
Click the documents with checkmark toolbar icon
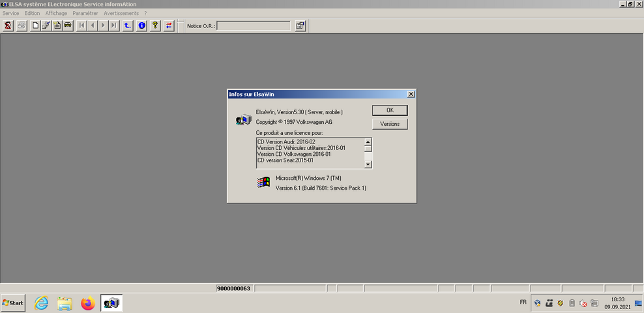click(46, 25)
